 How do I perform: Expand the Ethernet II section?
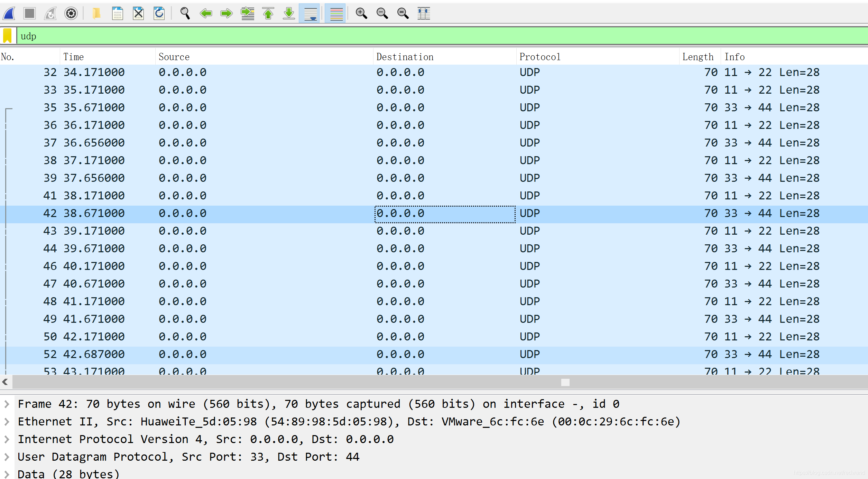[x=7, y=421]
